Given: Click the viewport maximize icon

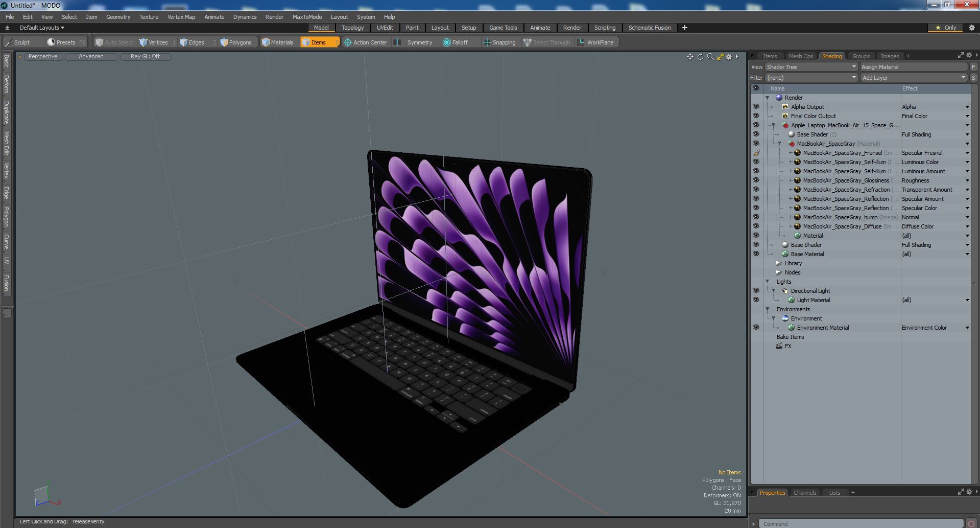Looking at the screenshot, I should tap(720, 57).
